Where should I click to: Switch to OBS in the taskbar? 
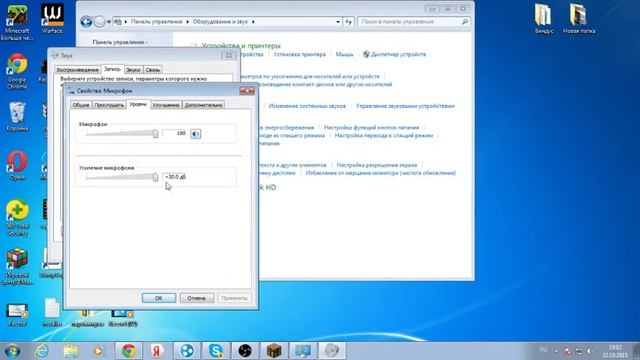point(245,351)
